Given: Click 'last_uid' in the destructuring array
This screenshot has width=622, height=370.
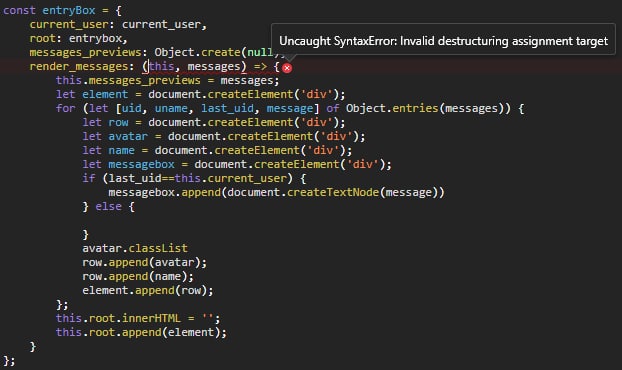Looking at the screenshot, I should (x=227, y=108).
